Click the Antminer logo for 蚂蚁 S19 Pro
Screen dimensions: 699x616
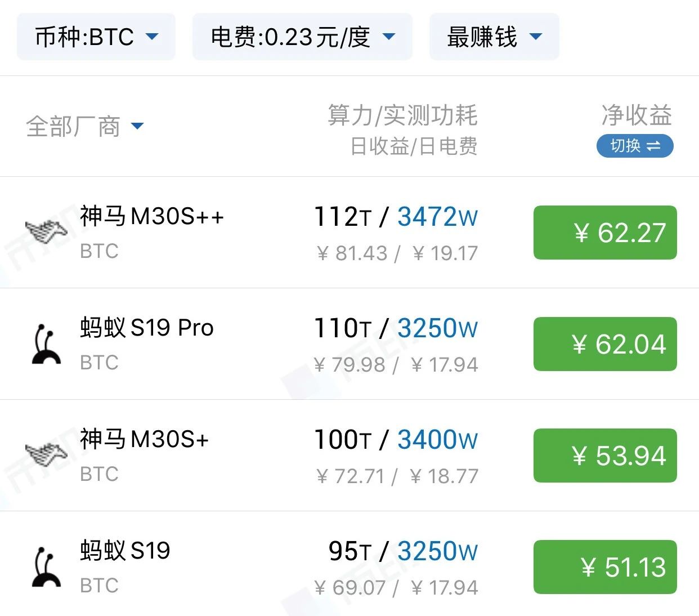tap(46, 343)
